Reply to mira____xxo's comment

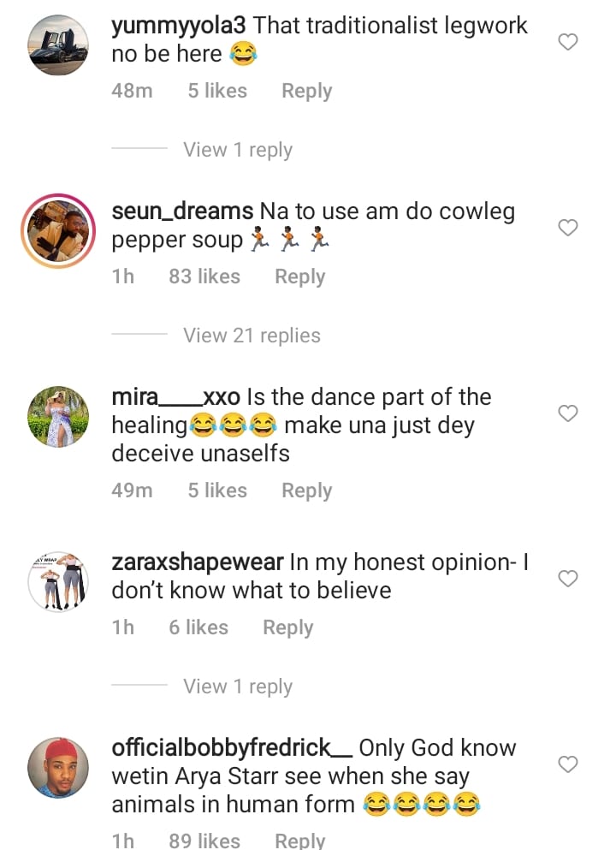306,490
